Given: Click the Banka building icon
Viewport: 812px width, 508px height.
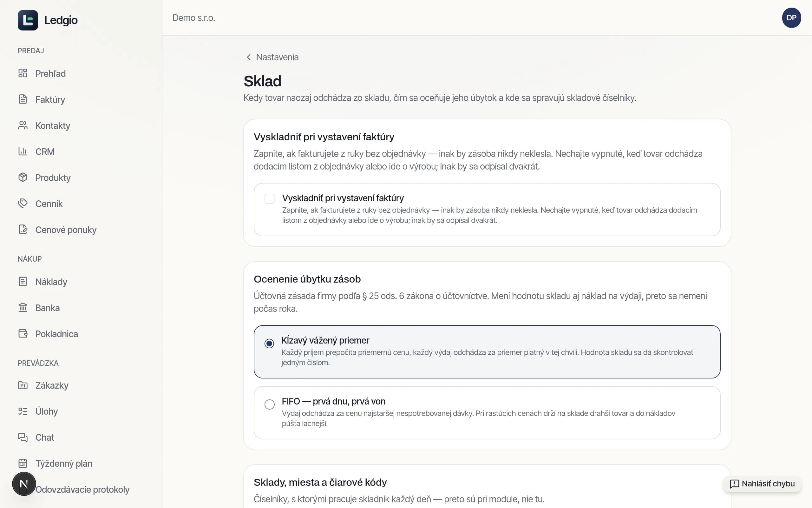Looking at the screenshot, I should pyautogui.click(x=23, y=307).
